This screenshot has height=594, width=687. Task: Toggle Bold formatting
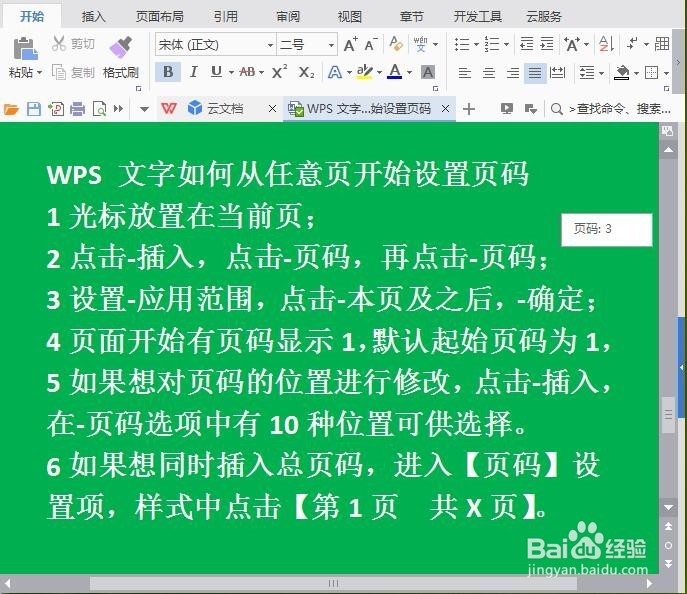tap(168, 72)
